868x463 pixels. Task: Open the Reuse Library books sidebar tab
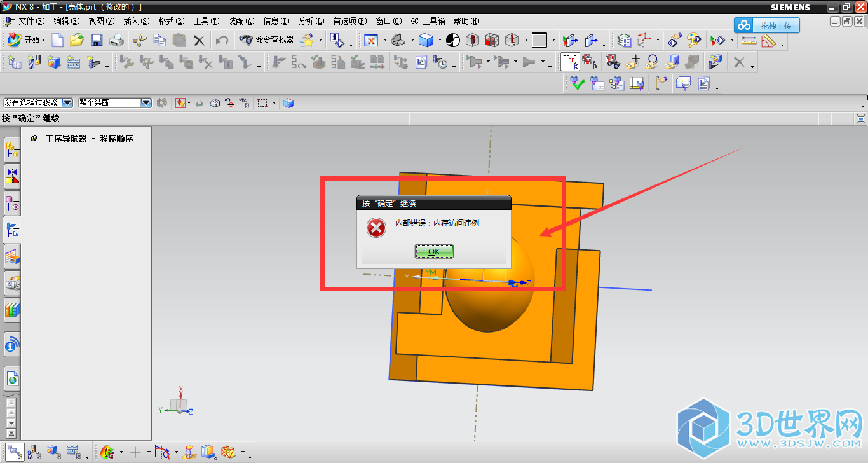point(12,310)
